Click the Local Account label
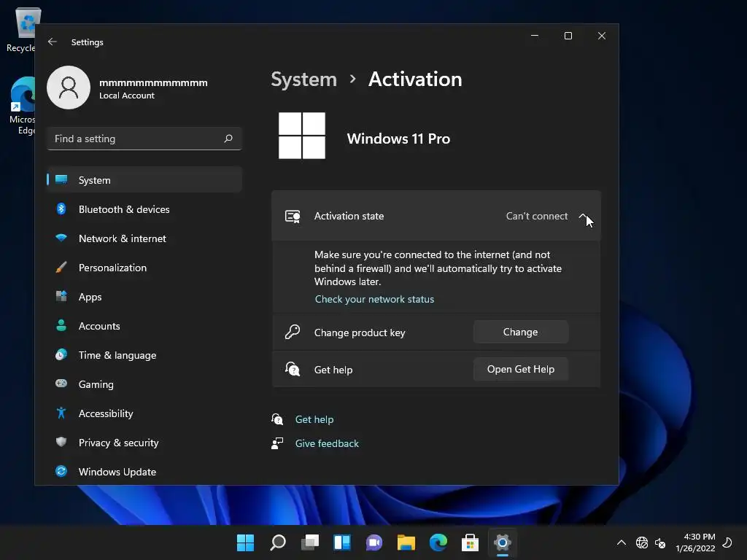 (x=127, y=96)
